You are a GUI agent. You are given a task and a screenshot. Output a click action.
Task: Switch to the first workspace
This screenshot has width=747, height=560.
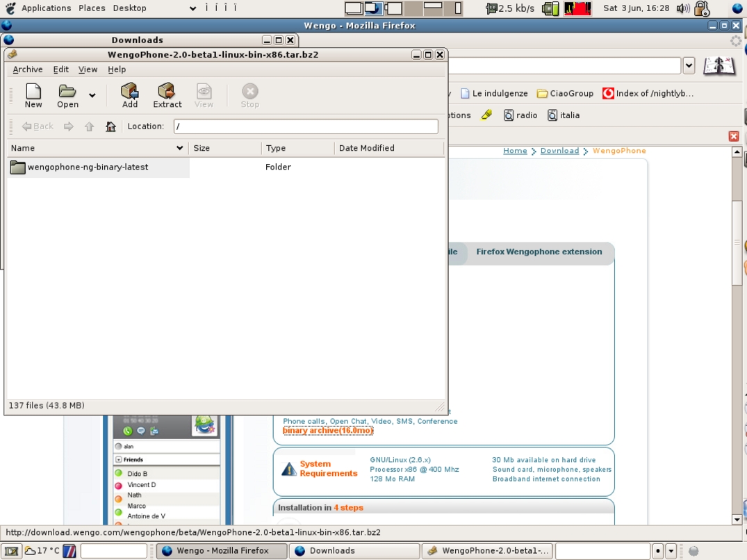354,8
